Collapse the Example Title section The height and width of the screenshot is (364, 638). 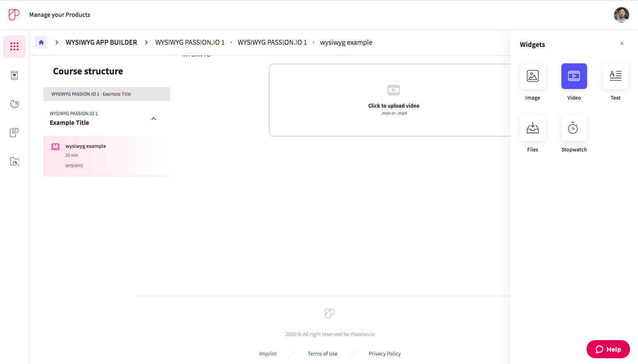[154, 119]
